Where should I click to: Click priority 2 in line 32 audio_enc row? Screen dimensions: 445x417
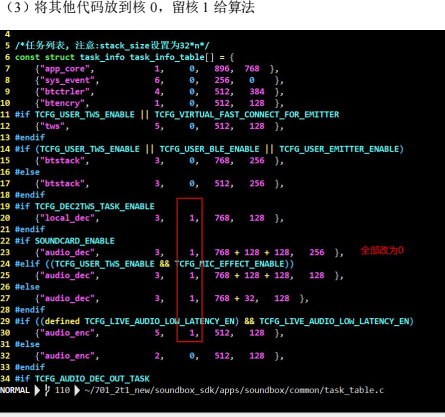[x=157, y=356]
